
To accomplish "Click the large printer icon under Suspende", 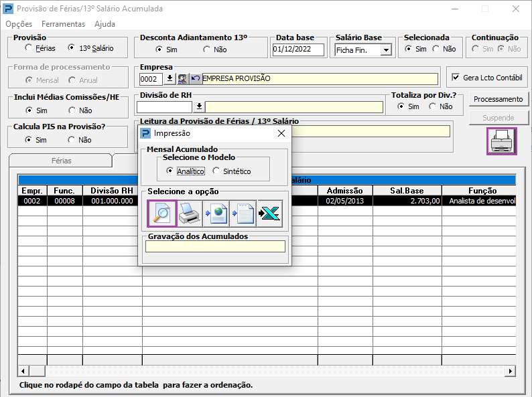I will (x=501, y=141).
